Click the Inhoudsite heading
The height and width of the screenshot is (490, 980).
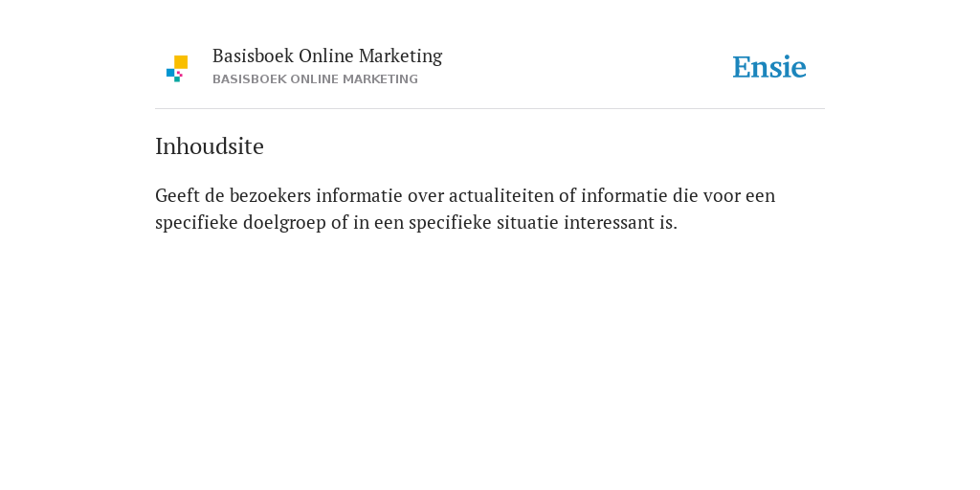210,146
